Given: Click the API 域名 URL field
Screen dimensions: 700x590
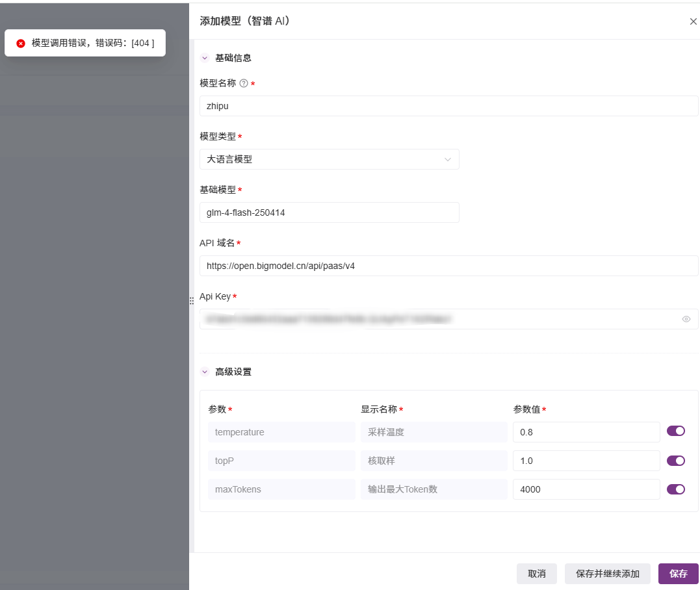Looking at the screenshot, I should click(448, 266).
